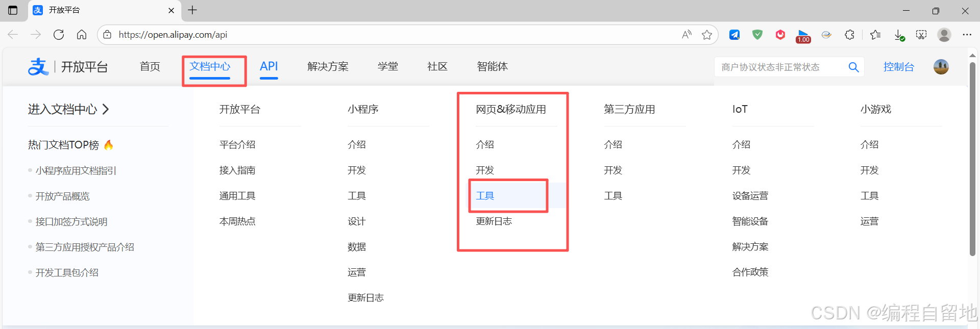Screen dimensions: 980x329
Task: Open 接口加签方式说明 document
Action: [71, 222]
